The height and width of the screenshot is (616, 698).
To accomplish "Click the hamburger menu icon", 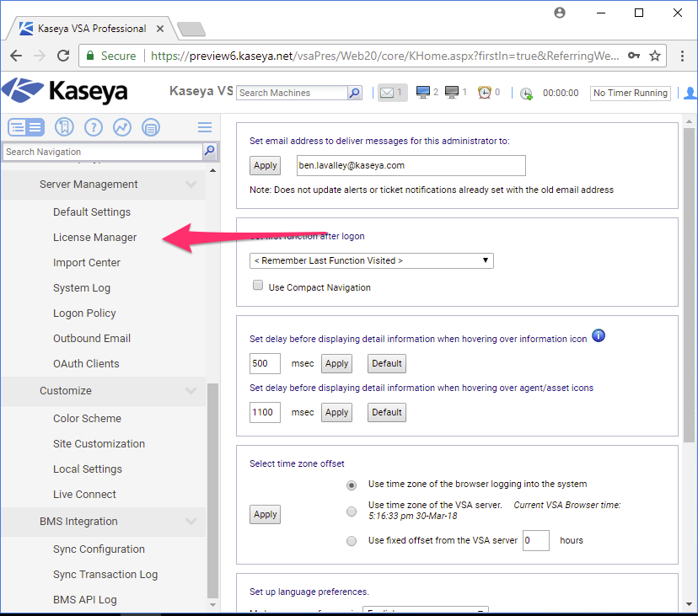I will tap(205, 127).
